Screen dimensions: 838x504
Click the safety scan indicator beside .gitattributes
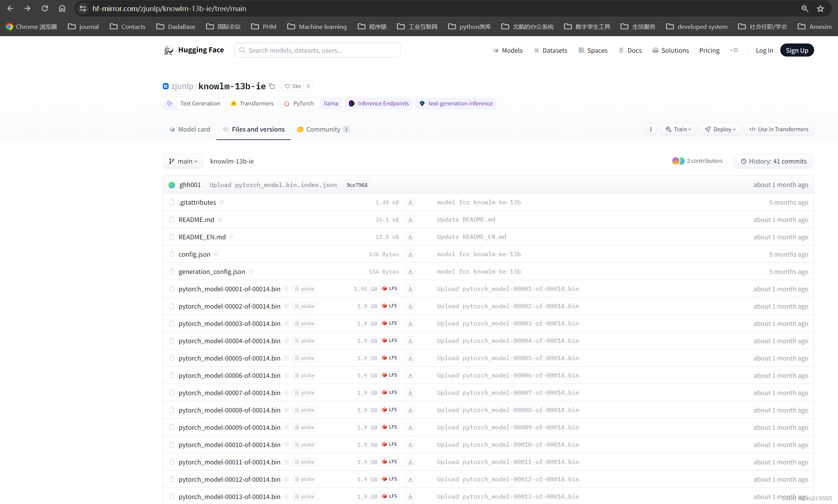point(221,202)
